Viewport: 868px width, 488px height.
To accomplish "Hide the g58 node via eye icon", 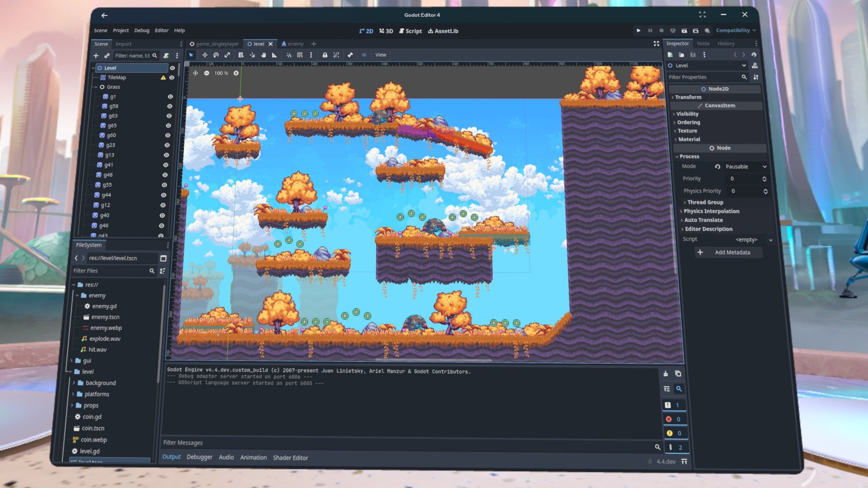I will point(170,106).
